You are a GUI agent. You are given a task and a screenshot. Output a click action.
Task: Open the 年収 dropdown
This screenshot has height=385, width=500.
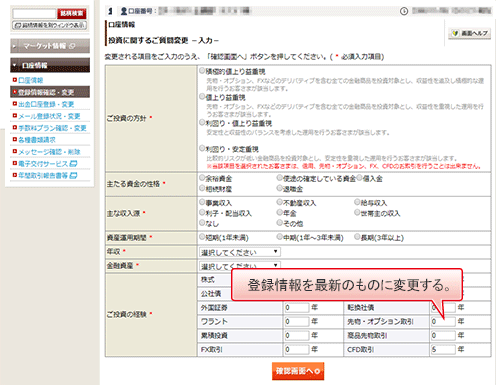pyautogui.click(x=240, y=252)
